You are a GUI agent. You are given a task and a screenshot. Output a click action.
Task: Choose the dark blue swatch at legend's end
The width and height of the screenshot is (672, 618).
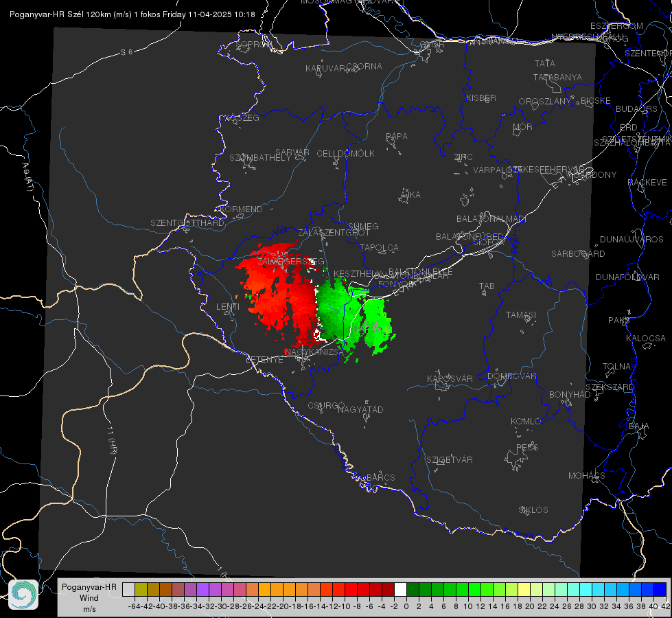pyautogui.click(x=660, y=589)
